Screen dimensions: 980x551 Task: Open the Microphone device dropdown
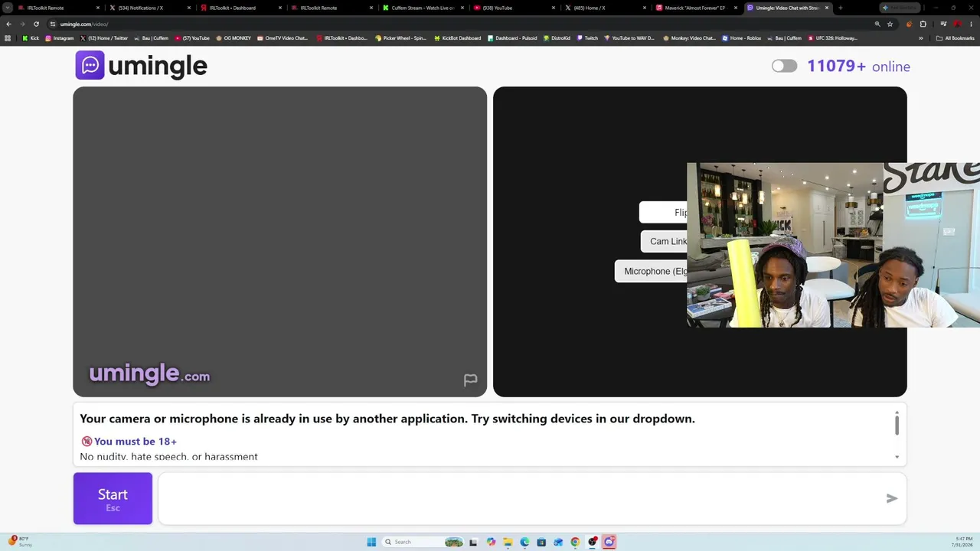pos(651,272)
